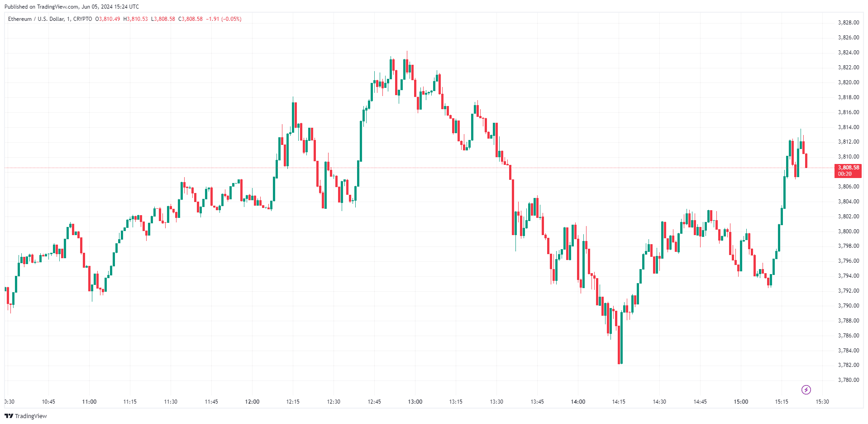Click the current price label 3,808.58
Screen dimensions: 868x424
(848, 168)
